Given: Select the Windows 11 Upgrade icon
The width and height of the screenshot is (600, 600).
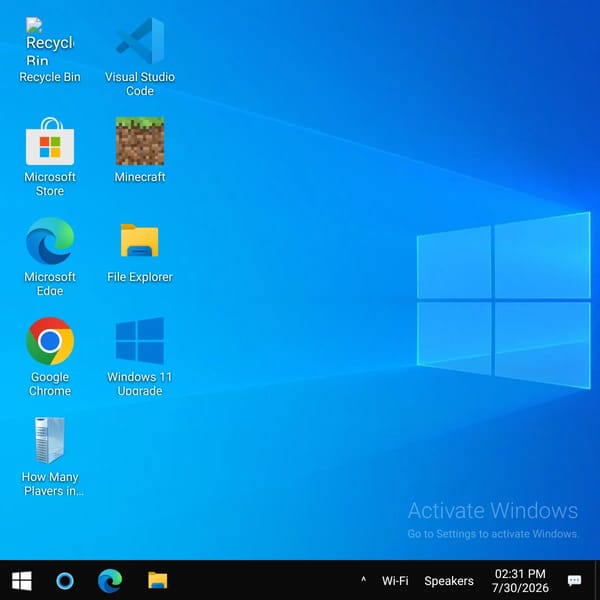Looking at the screenshot, I should click(140, 357).
